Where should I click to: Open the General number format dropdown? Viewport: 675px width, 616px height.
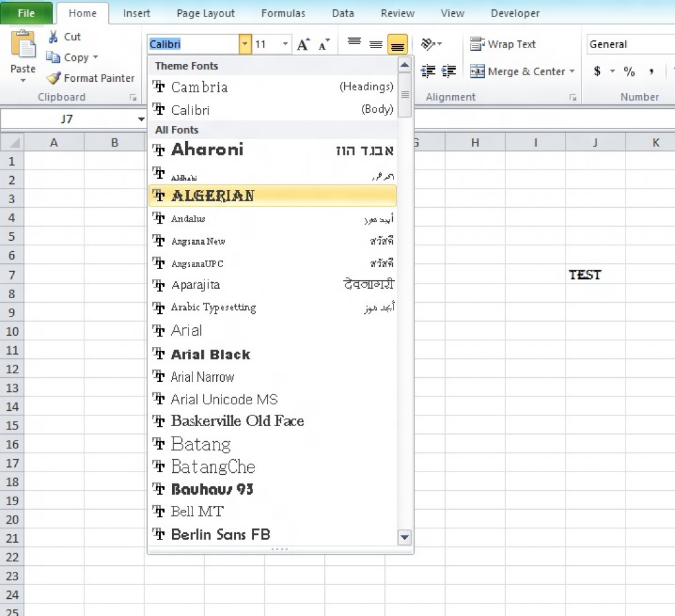[669, 44]
